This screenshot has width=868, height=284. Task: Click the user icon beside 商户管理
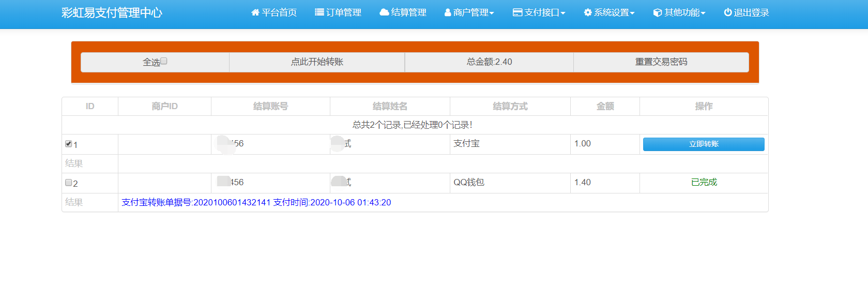click(x=448, y=12)
